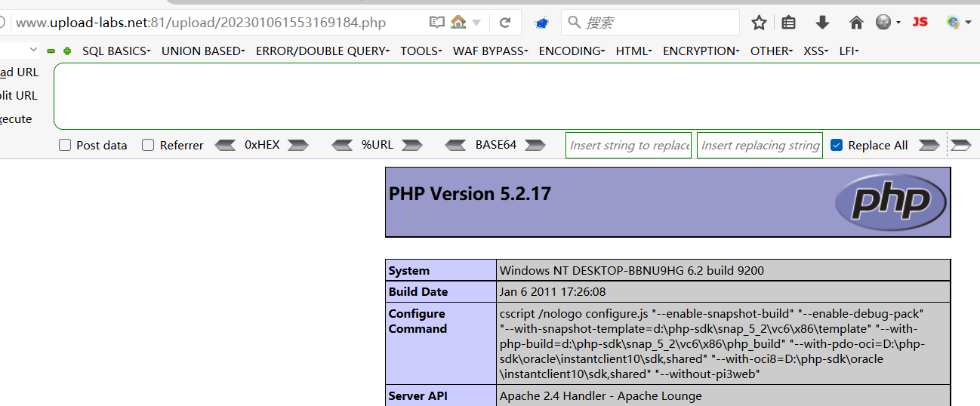Click Apache 2.4 Handler - Apache Lounge text
Viewport: 980px width, 406px height.
pos(601,396)
